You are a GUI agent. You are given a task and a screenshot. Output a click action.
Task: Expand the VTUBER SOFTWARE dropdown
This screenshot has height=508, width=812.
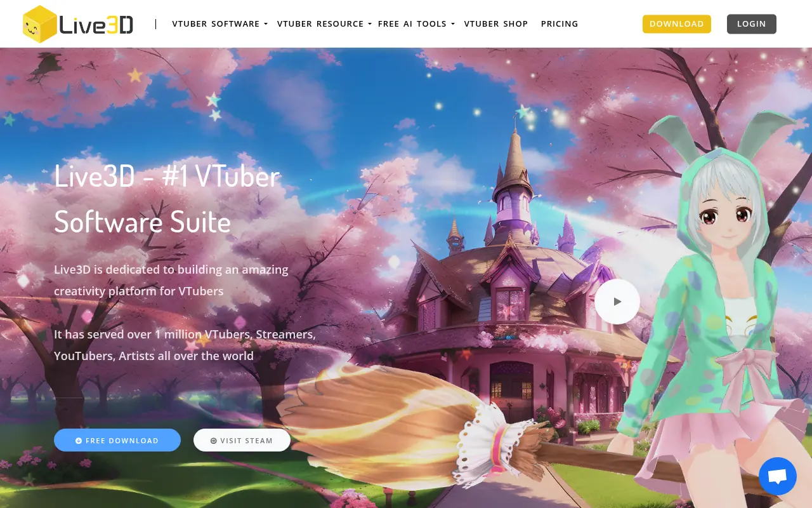click(x=216, y=23)
